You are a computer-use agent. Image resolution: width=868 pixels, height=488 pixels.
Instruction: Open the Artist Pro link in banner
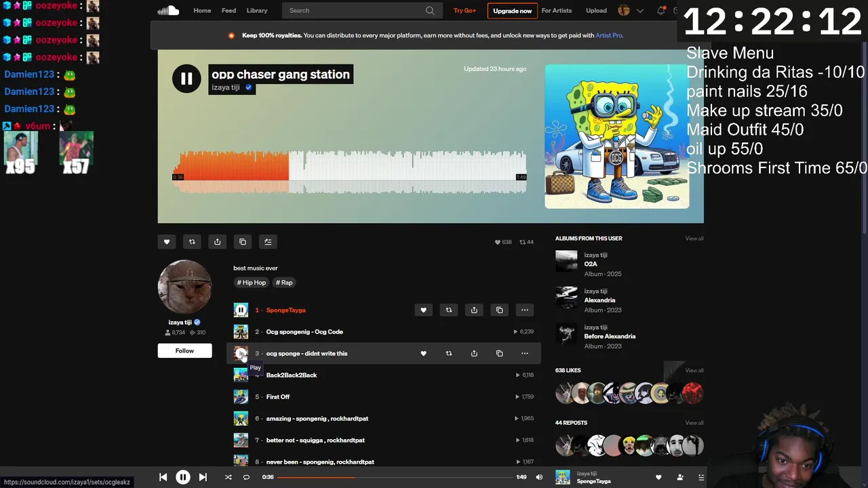(x=609, y=35)
